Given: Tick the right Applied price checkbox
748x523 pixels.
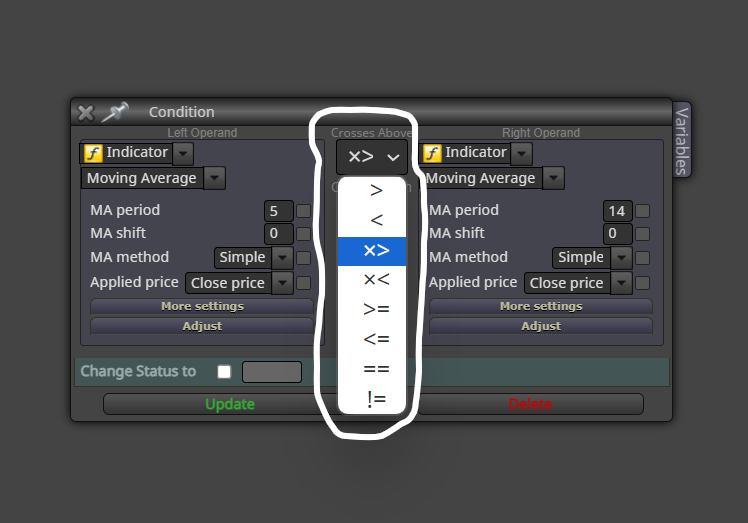Looking at the screenshot, I should point(643,283).
